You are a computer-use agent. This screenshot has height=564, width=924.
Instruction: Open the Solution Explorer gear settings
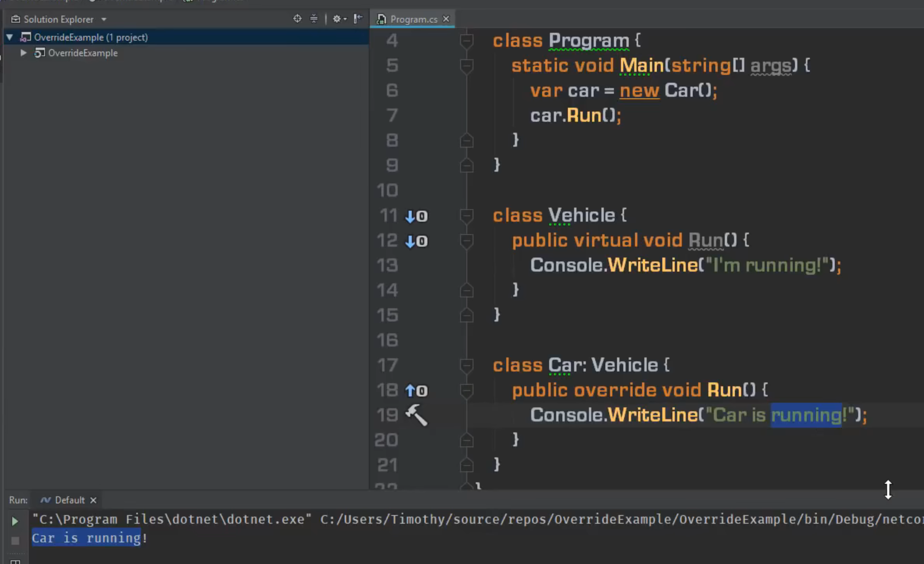click(339, 19)
